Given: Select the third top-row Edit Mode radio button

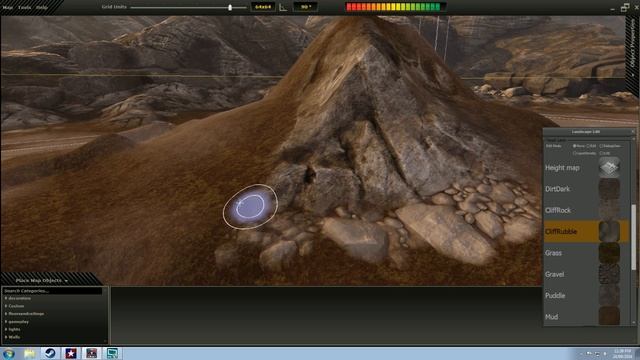Looking at the screenshot, I should pos(601,146).
